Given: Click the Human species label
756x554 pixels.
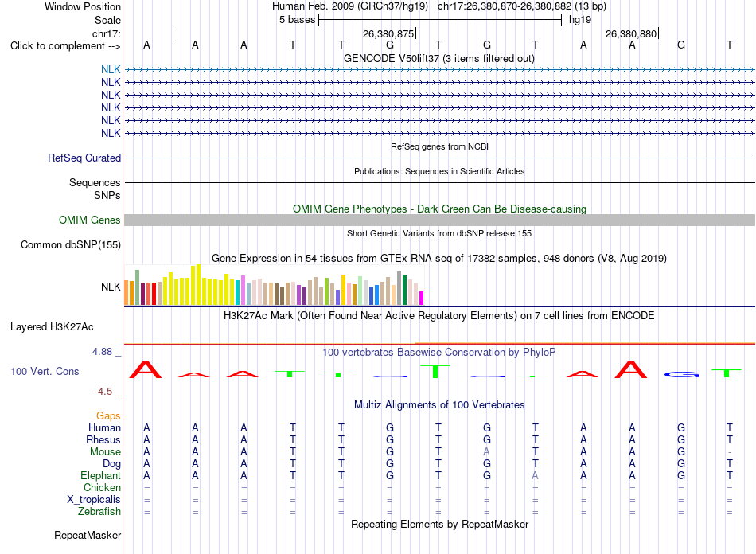Looking at the screenshot, I should click(x=104, y=428).
